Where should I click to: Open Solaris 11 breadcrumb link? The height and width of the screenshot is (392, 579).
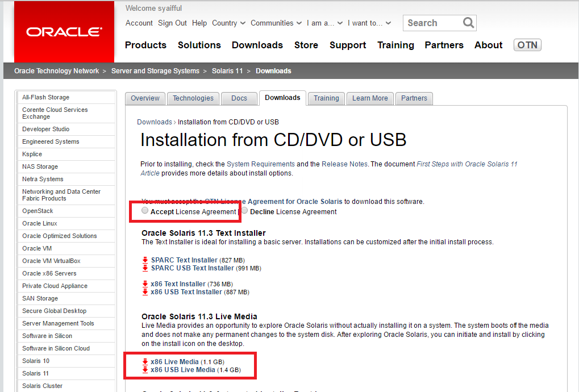click(227, 71)
